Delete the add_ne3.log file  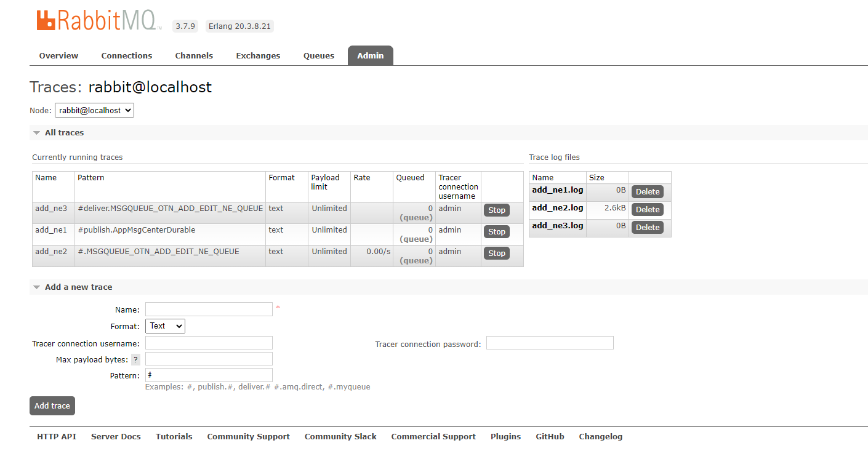648,228
